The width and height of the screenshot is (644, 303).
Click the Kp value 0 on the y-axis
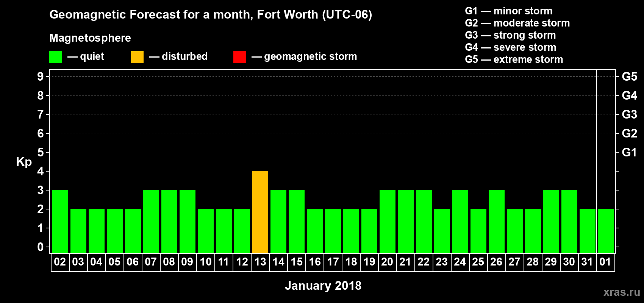(x=41, y=247)
